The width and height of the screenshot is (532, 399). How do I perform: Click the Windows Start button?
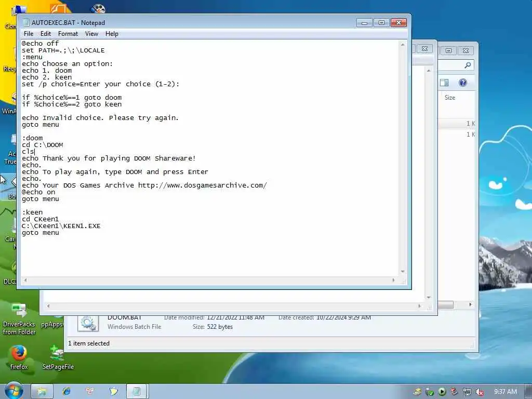pyautogui.click(x=13, y=391)
